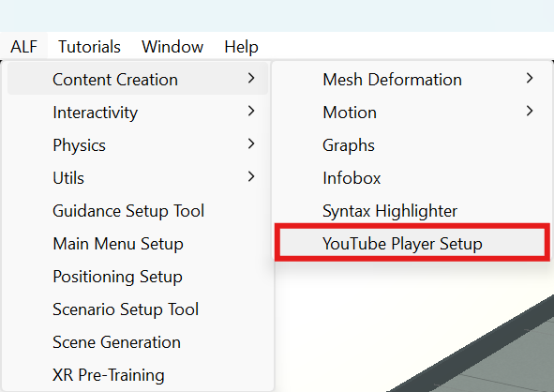This screenshot has height=392, width=554.
Task: Click the chevron beside Mesh Deformation
Action: click(530, 78)
